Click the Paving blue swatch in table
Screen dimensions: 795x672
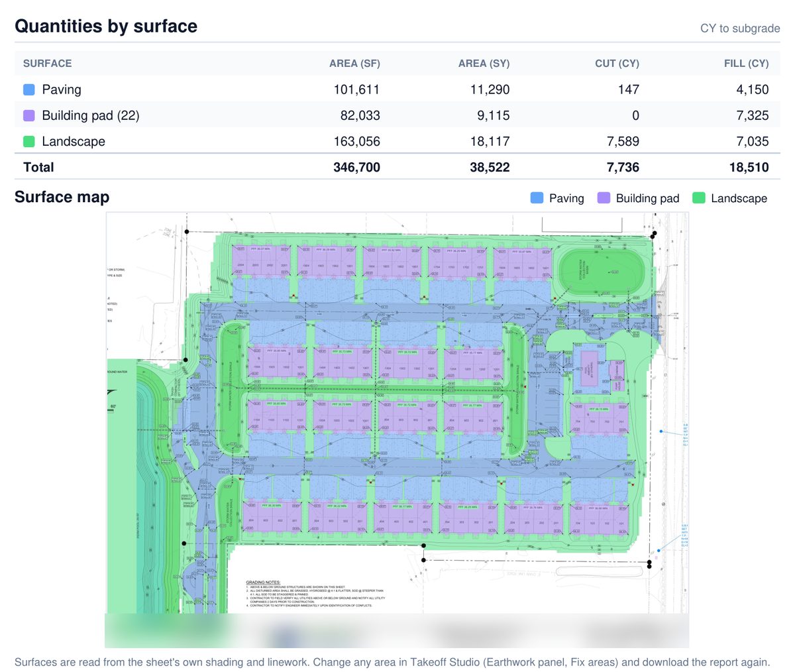(29, 89)
